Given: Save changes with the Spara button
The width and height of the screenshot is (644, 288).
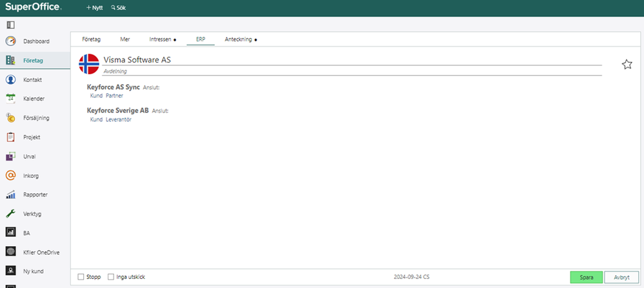Looking at the screenshot, I should click(586, 277).
